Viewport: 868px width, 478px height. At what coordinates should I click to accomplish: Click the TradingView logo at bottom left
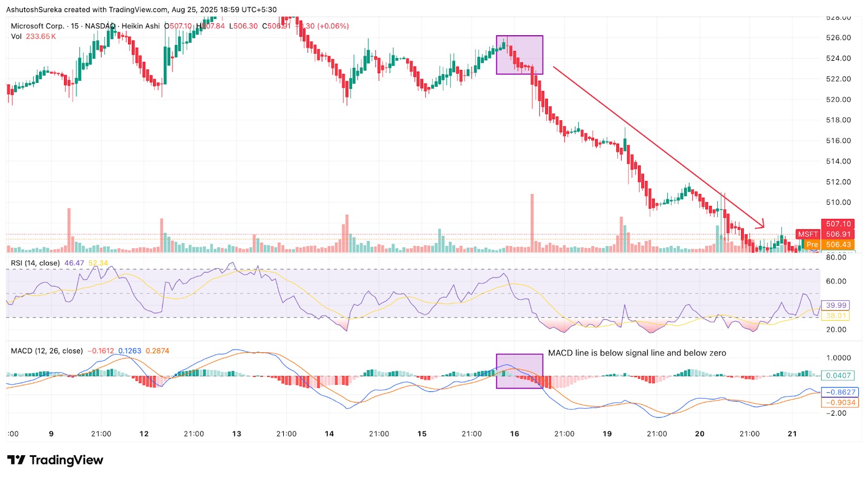[55, 460]
